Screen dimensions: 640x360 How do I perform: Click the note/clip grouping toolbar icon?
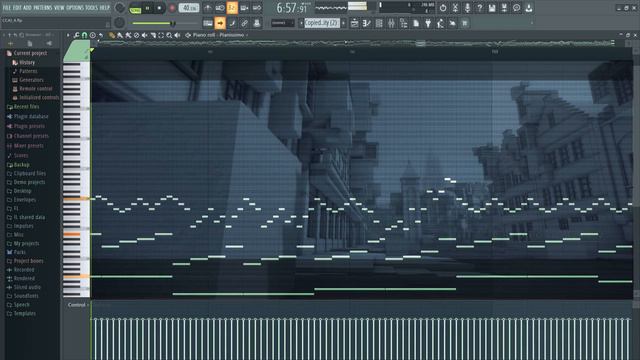coord(257,23)
